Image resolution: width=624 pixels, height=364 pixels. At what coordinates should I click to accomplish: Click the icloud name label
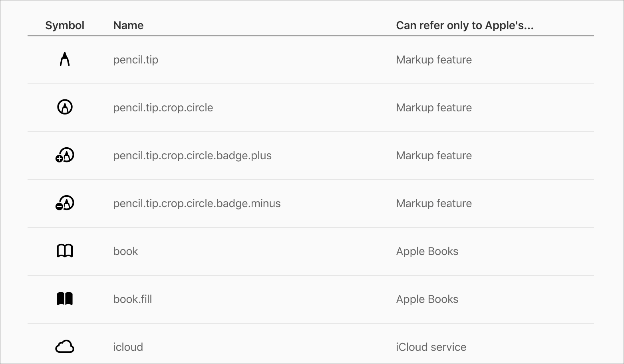[128, 347]
